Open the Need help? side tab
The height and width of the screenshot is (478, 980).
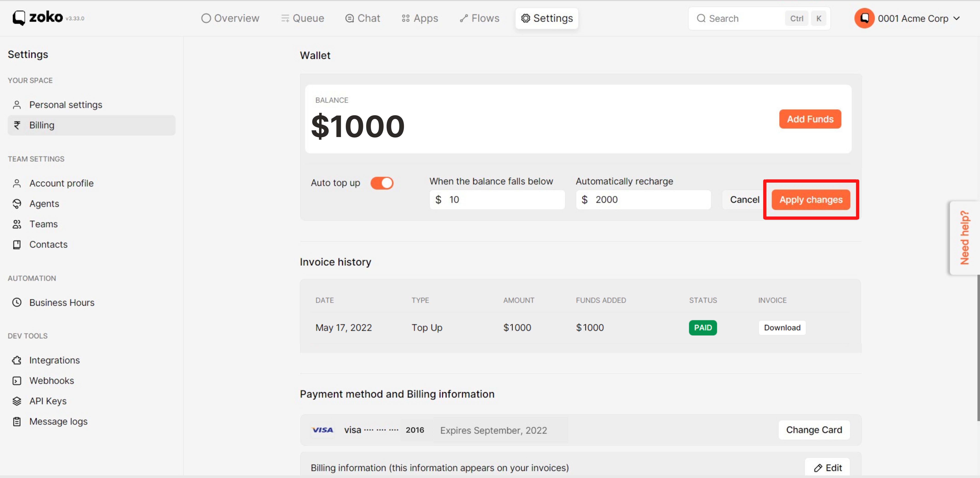tap(964, 238)
